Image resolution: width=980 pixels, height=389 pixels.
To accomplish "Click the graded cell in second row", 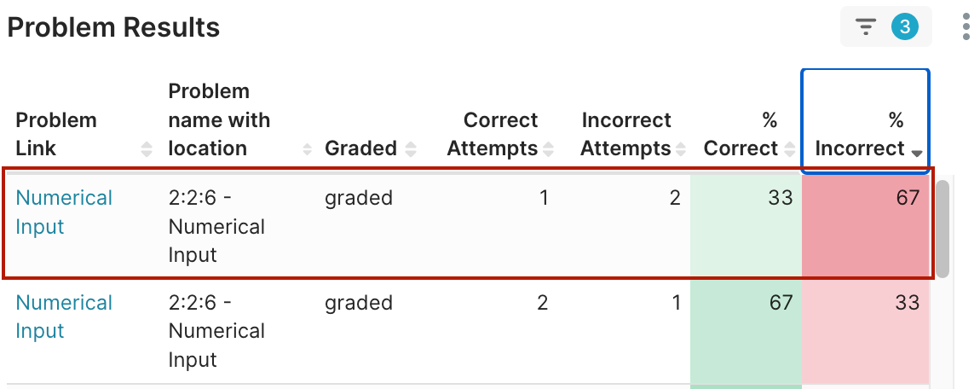I will pyautogui.click(x=359, y=303).
